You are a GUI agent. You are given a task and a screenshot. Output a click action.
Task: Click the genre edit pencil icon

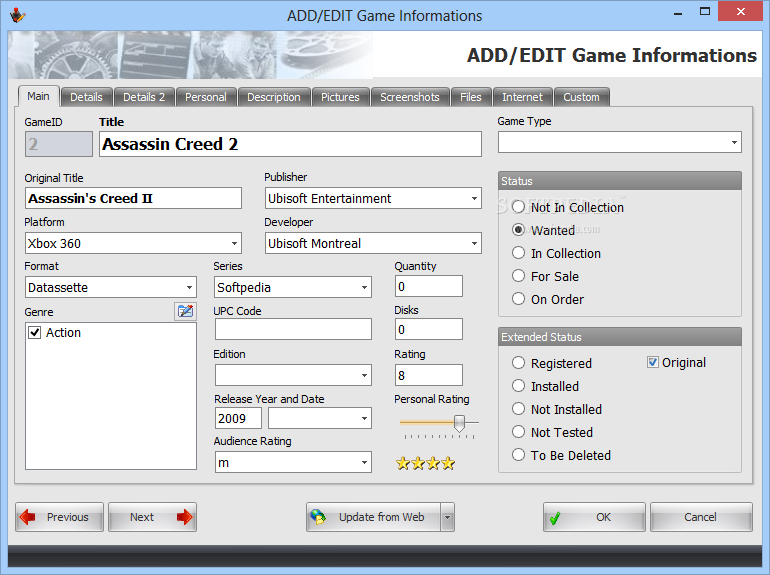click(185, 311)
